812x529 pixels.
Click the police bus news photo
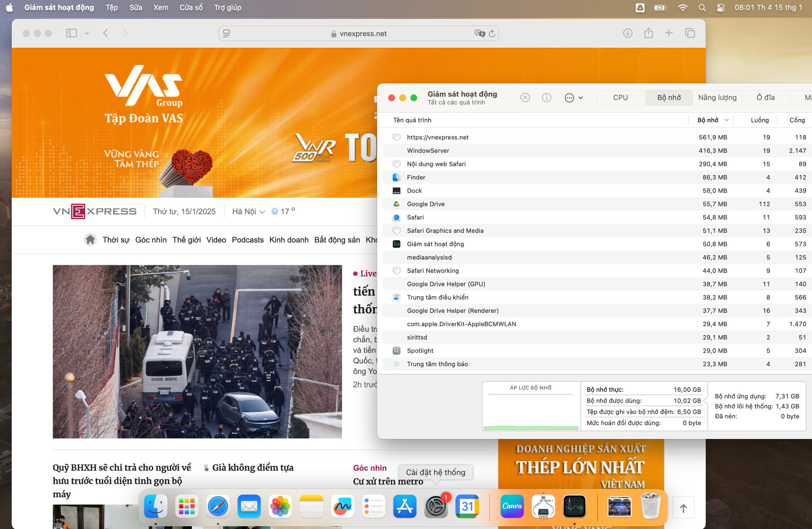pos(197,351)
